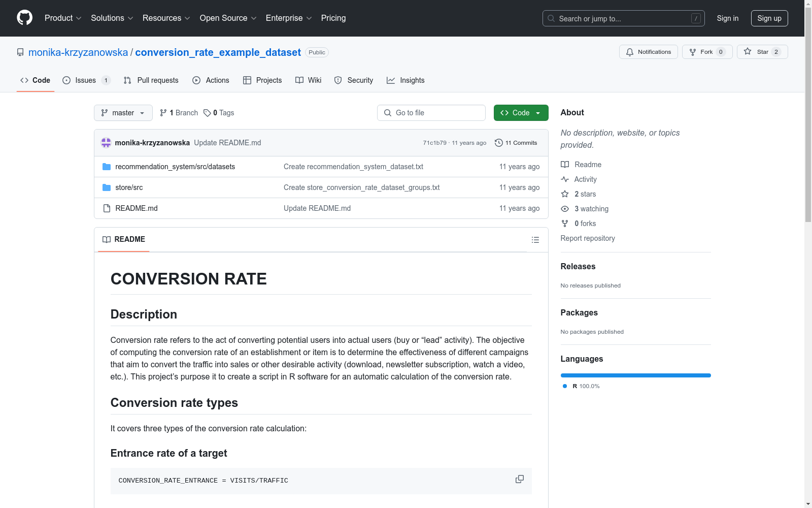This screenshot has width=812, height=508.
Task: Click the watching eye icon
Action: click(x=565, y=209)
